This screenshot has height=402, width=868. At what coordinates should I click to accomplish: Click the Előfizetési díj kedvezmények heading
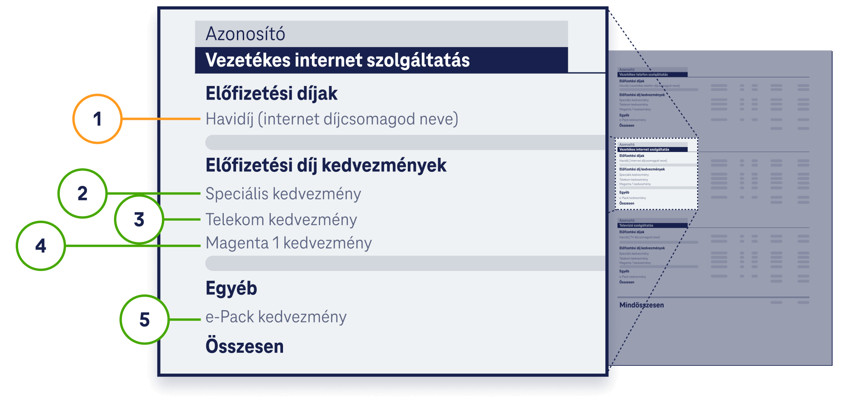point(326,166)
